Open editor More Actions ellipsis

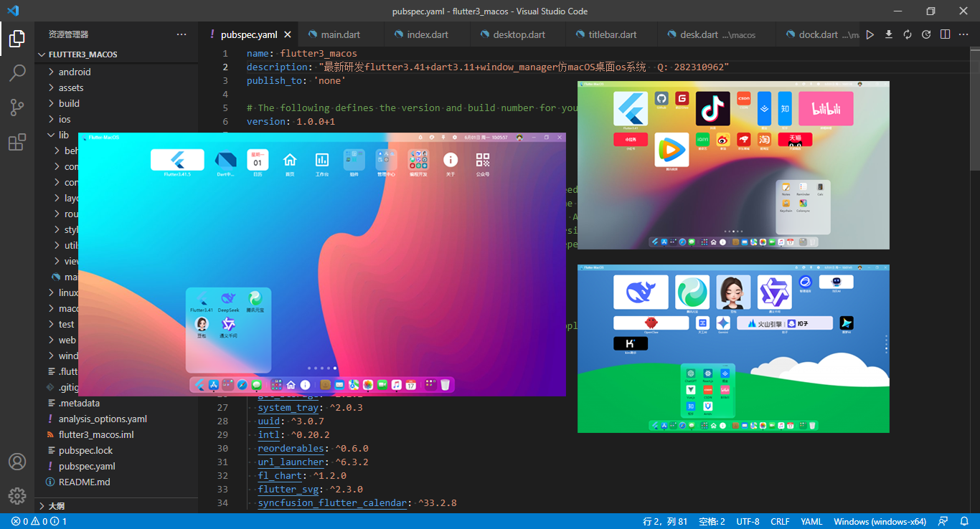[x=963, y=34]
